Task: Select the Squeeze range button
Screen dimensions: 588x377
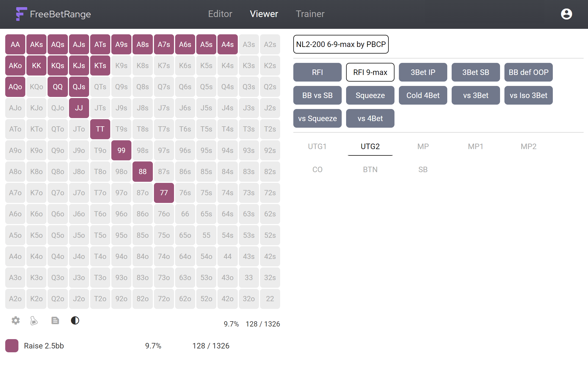Action: [x=370, y=95]
